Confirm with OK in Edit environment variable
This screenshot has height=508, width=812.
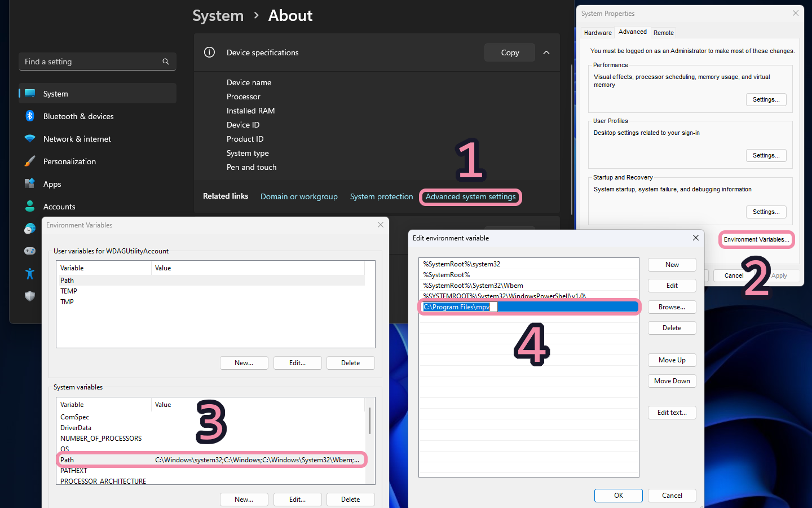click(x=619, y=496)
